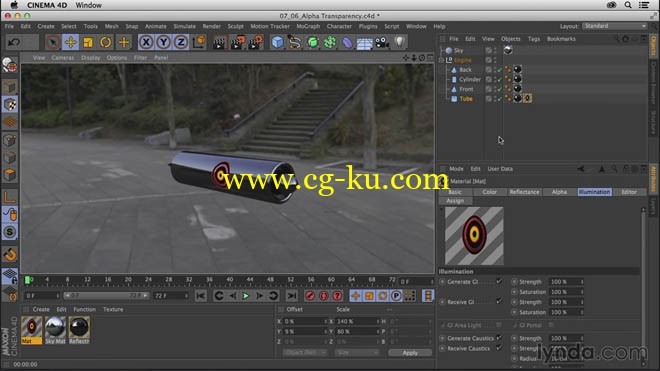660x371 pixels.
Task: Open Edit Render Settings icon
Action: click(x=255, y=42)
